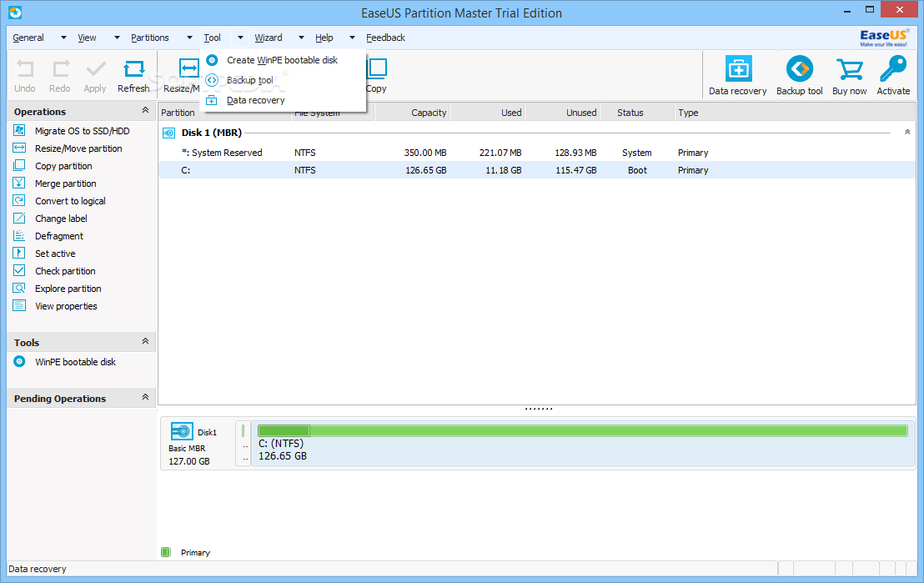
Task: Collapse the Tools panel
Action: pyautogui.click(x=145, y=341)
